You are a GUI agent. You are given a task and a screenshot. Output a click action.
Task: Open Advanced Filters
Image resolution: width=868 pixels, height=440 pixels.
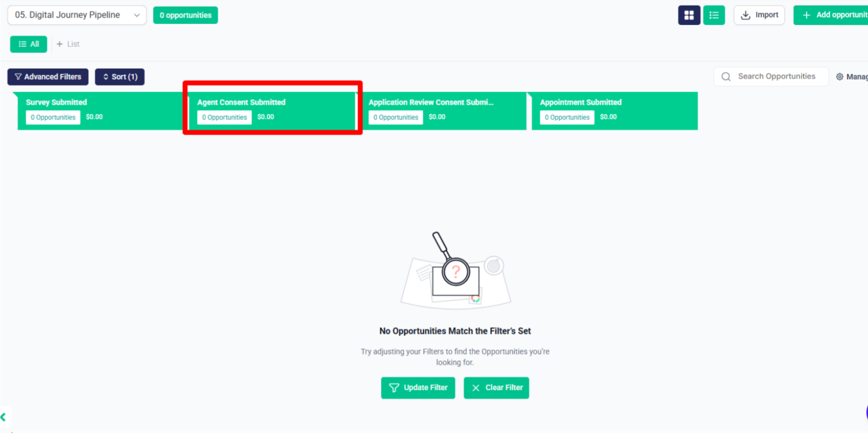(48, 77)
